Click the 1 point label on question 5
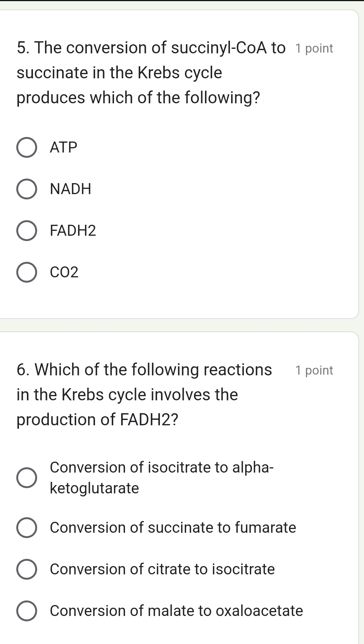The image size is (364, 644). (314, 48)
